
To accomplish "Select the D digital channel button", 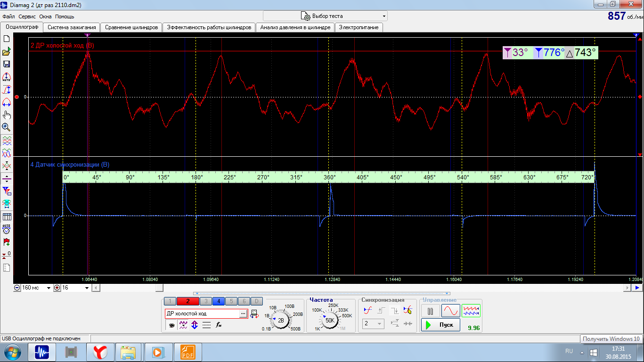I will 256,301.
